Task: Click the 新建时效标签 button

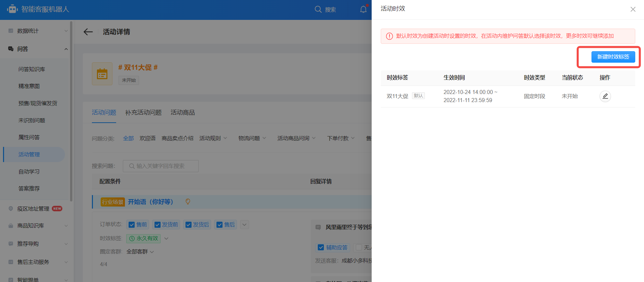Action: coord(613,57)
